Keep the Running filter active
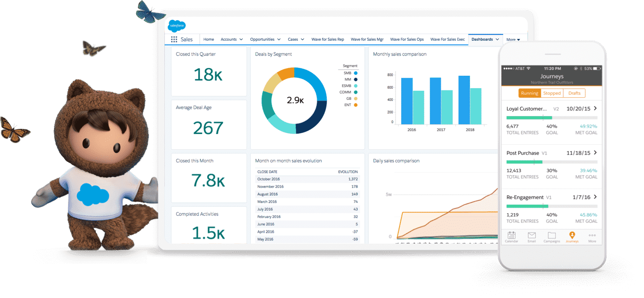Image resolution: width=644 pixels, height=298 pixels. 530,93
